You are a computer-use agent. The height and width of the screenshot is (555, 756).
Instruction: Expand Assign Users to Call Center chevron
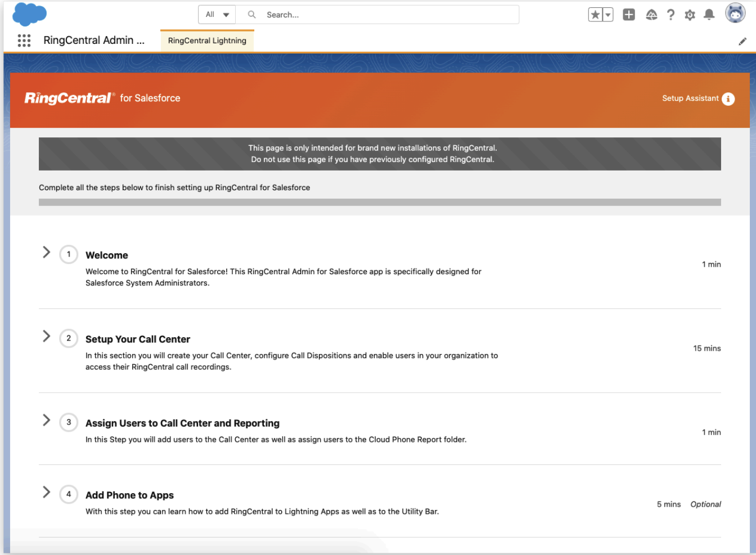47,420
